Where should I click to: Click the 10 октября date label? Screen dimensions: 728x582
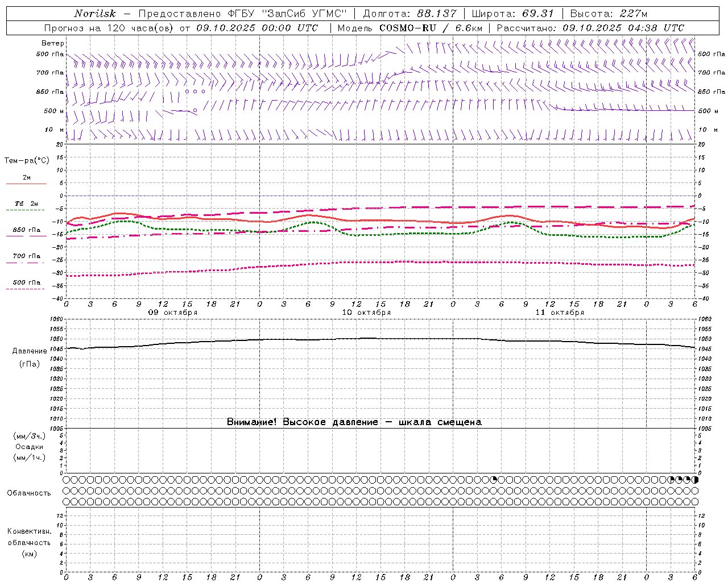tap(366, 313)
